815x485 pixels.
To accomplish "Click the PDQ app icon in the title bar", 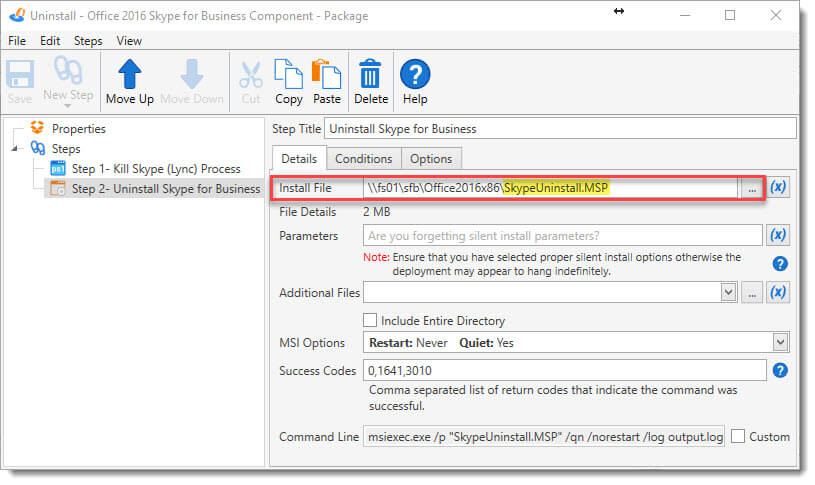I will 17,16.
